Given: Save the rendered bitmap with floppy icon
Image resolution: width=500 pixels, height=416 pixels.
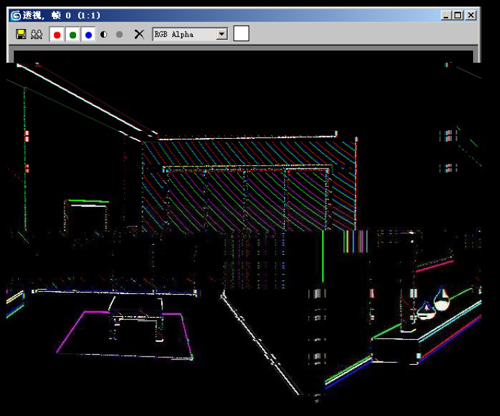Looking at the screenshot, I should pos(21,34).
